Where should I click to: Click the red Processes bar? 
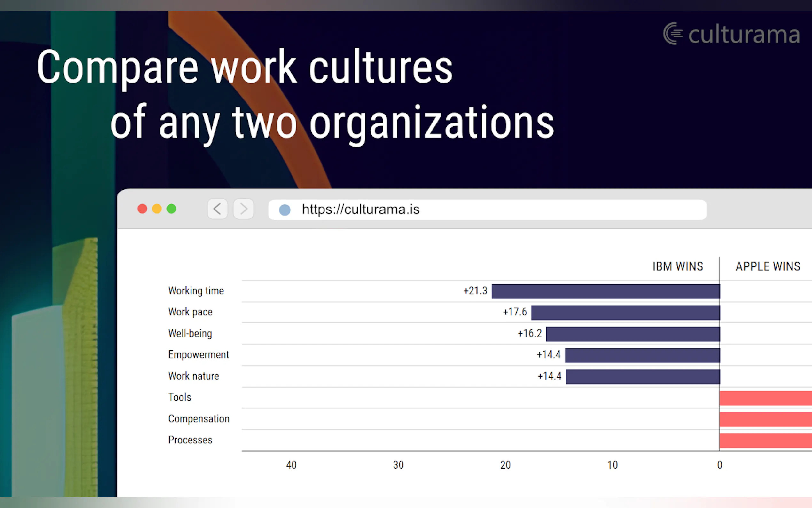(765, 441)
